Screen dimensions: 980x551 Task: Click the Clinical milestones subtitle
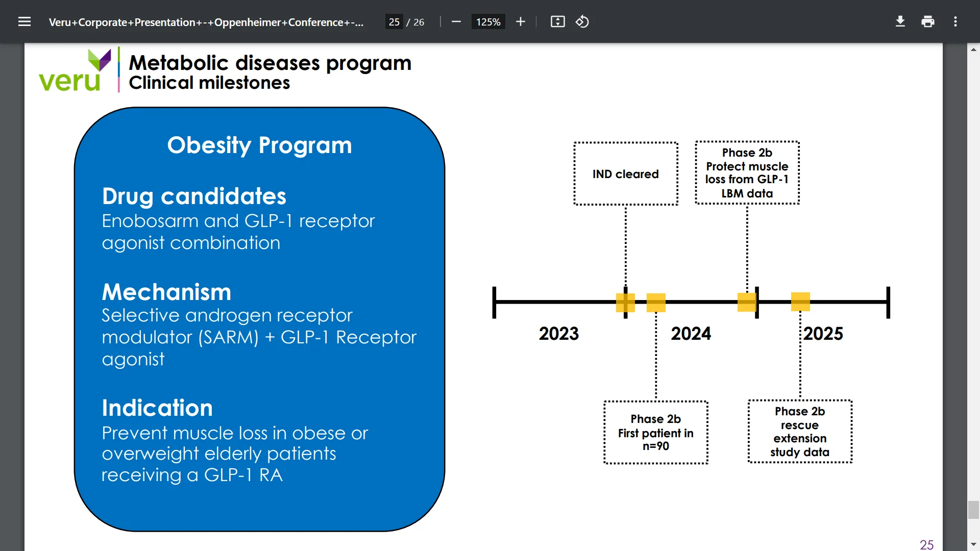point(209,83)
